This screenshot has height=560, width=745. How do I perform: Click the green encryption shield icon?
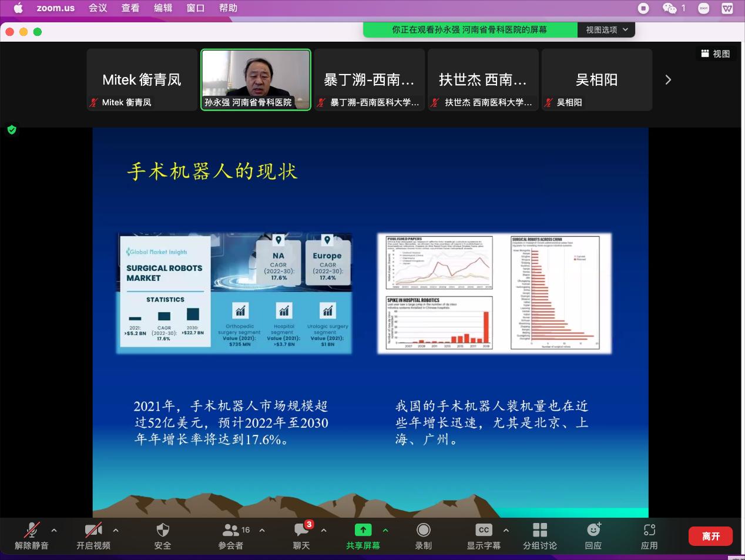tap(12, 130)
